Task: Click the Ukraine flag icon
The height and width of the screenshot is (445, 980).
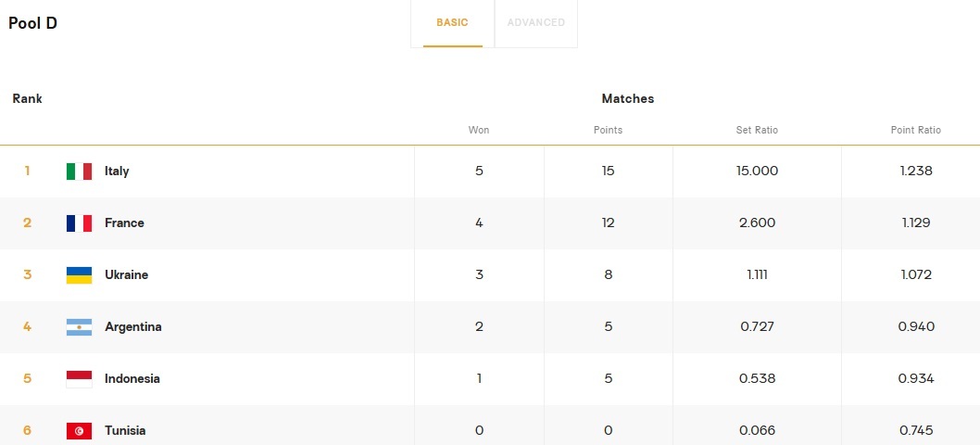Action: click(79, 275)
